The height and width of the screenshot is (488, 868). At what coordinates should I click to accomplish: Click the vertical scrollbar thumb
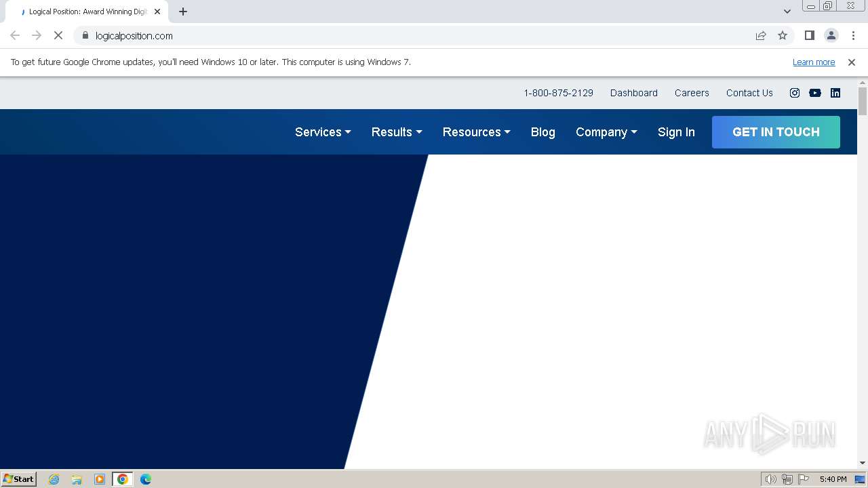tap(863, 102)
